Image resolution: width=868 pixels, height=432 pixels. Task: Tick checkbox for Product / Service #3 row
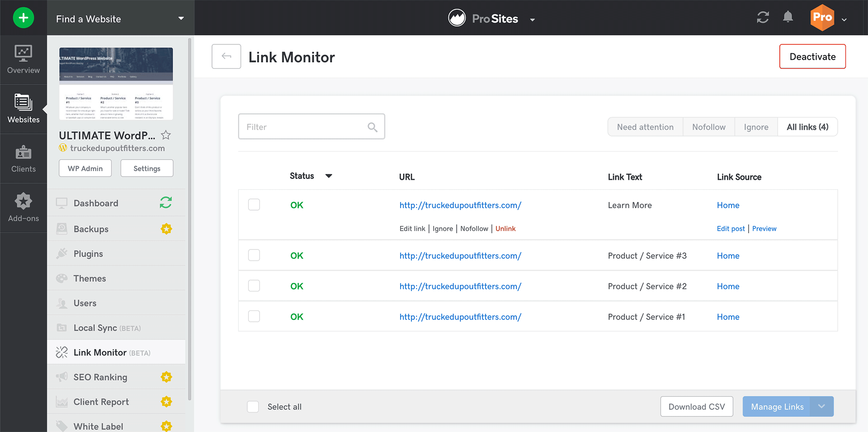(x=254, y=255)
